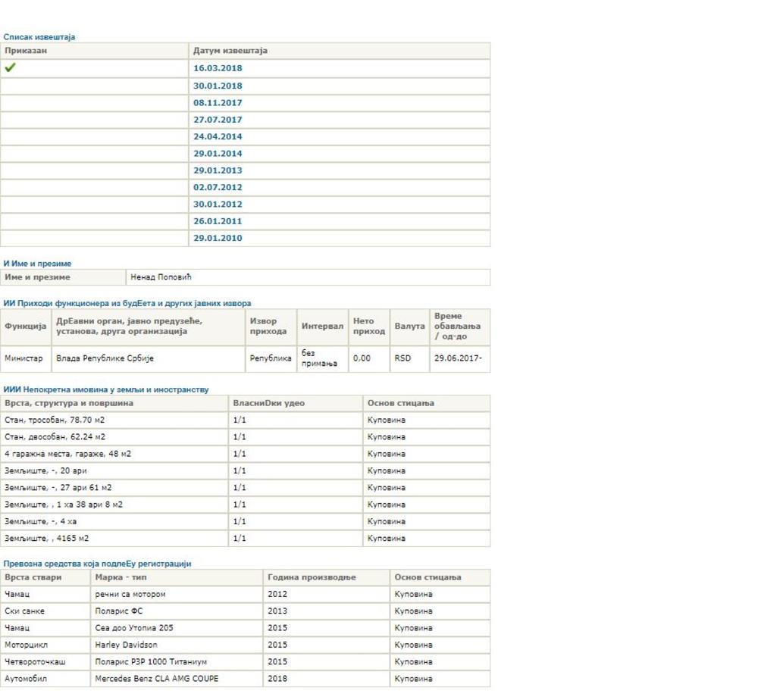This screenshot has height=700, width=758.
Task: Show the report dated 29.01.2013
Action: (x=218, y=170)
